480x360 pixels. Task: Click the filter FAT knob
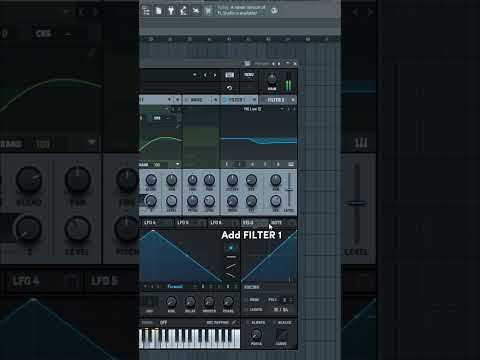tap(251, 201)
